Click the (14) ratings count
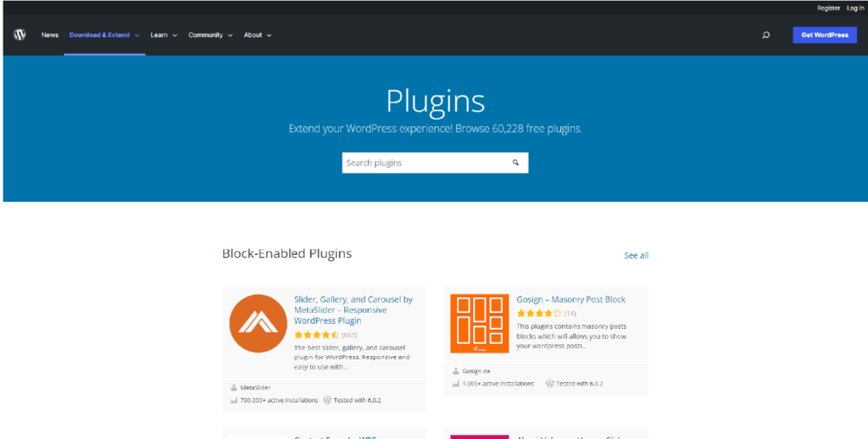868x439 pixels. [570, 314]
